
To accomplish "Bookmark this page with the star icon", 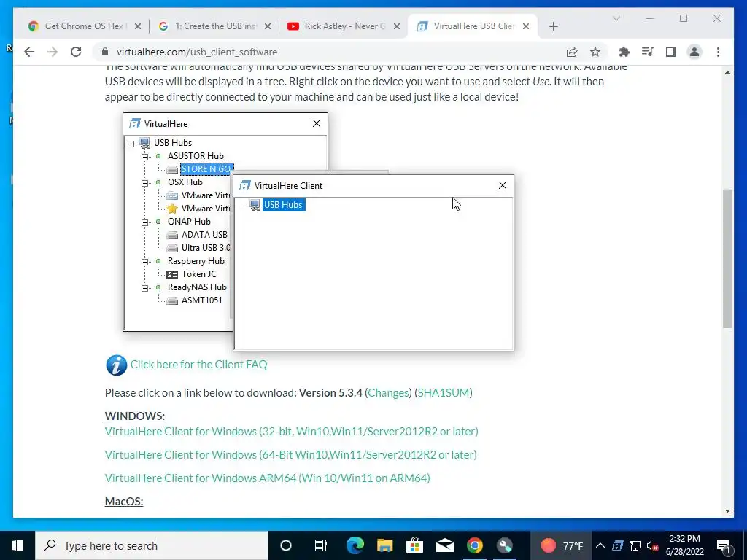I will tap(595, 52).
